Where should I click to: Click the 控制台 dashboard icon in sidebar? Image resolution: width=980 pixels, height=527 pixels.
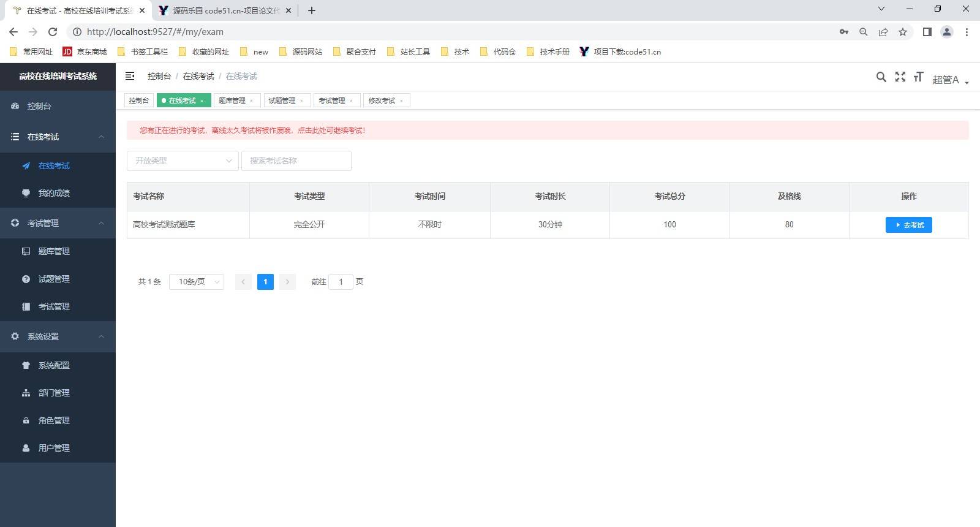click(15, 106)
